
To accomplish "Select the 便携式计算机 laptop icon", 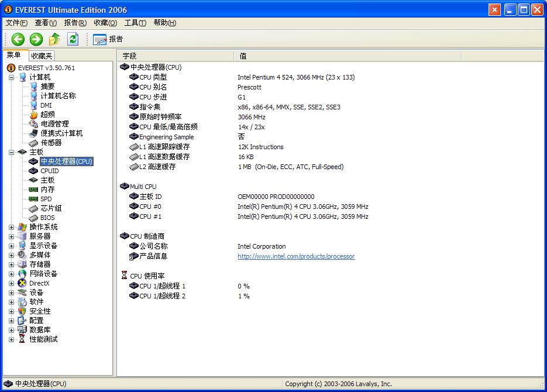I will tap(33, 133).
